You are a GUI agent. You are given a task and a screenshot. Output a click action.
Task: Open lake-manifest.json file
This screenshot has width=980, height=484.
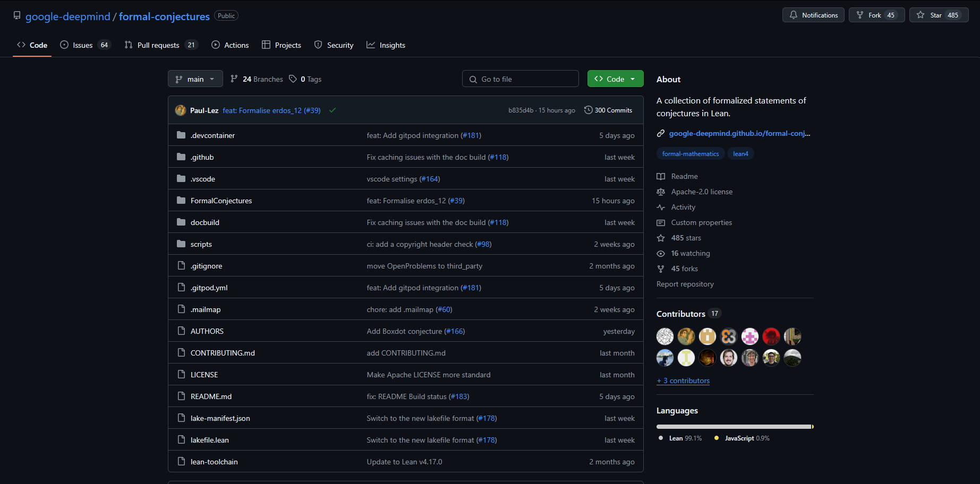click(220, 418)
